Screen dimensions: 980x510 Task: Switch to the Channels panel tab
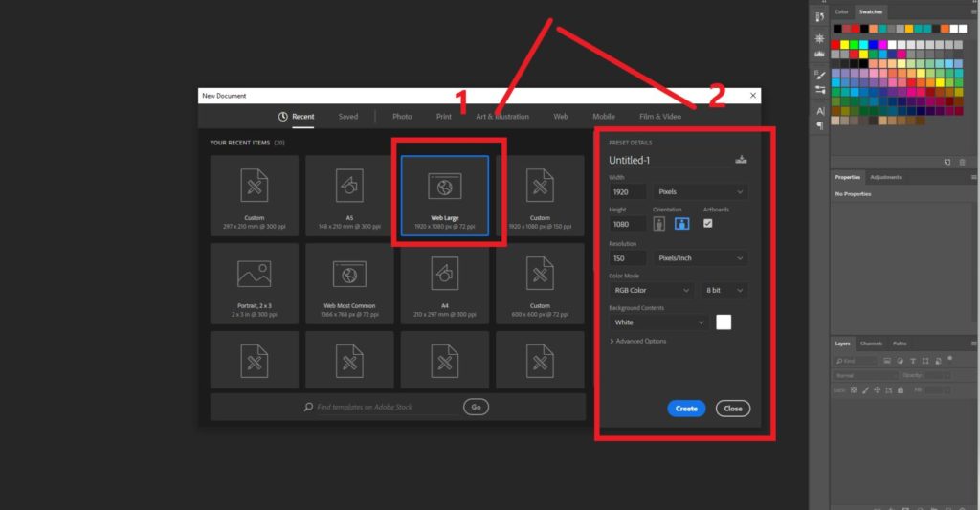(x=871, y=344)
